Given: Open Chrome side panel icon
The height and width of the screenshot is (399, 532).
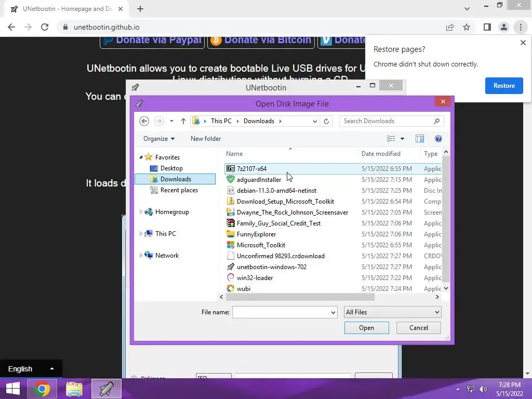Looking at the screenshot, I should click(487, 27).
